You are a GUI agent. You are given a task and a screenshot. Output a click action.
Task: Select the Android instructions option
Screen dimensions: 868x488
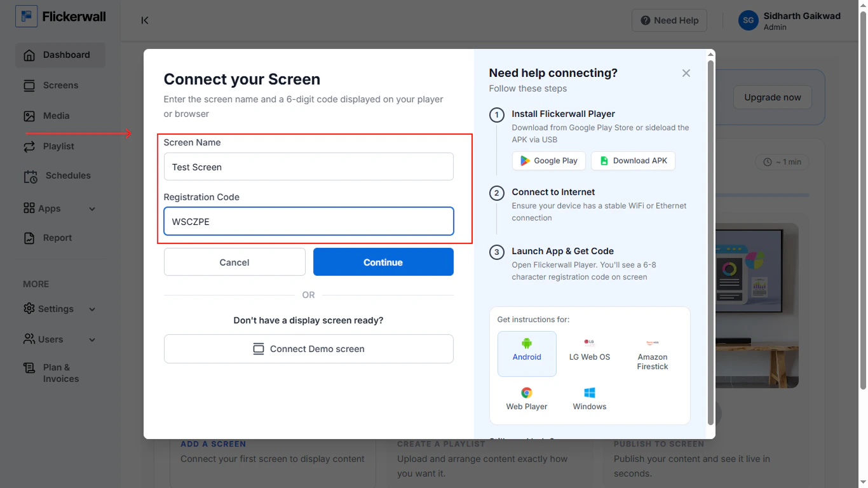click(527, 354)
